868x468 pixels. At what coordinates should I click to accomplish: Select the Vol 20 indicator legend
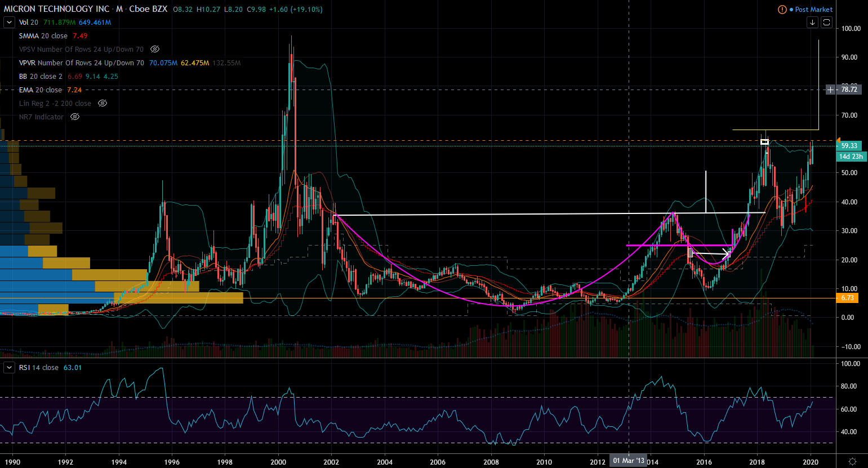(29, 23)
